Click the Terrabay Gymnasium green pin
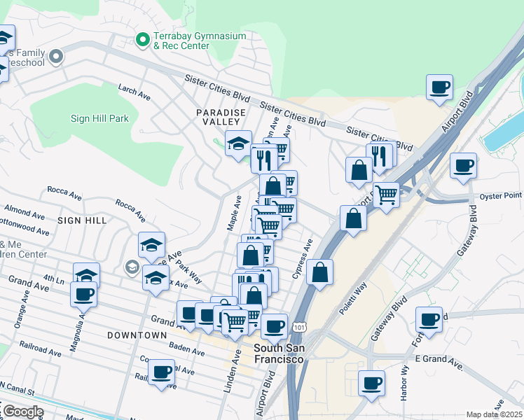This screenshot has height=420, width=524. point(143,41)
